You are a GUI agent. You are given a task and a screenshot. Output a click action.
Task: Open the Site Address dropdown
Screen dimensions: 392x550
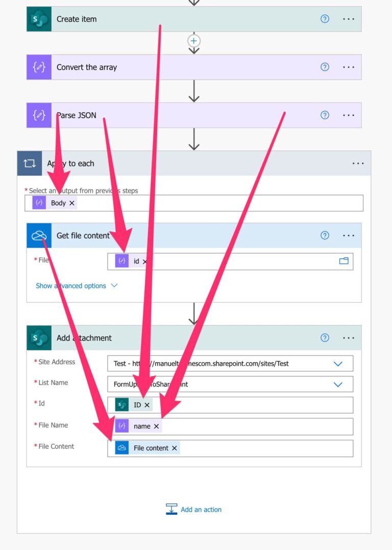click(338, 363)
